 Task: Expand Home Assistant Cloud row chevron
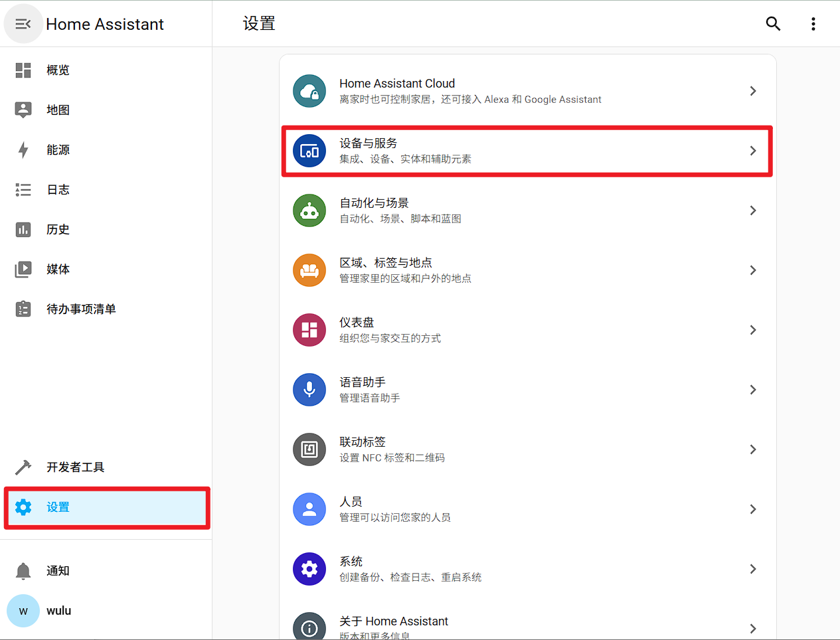click(753, 91)
